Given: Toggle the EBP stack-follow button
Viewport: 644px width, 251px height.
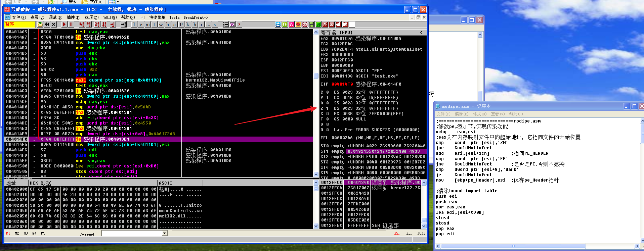Looking at the screenshot, I should pos(409,233).
